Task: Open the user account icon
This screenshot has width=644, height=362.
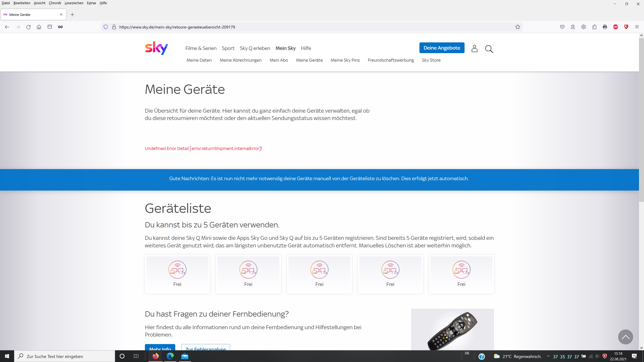Action: click(x=474, y=48)
